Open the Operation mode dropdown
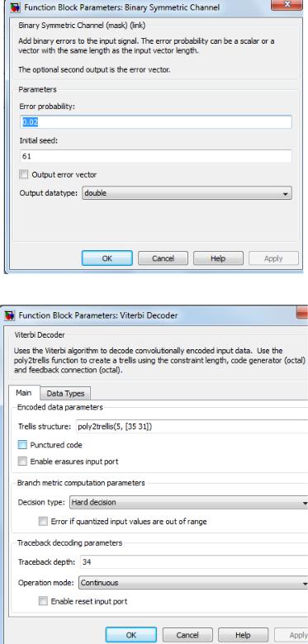 click(193, 582)
